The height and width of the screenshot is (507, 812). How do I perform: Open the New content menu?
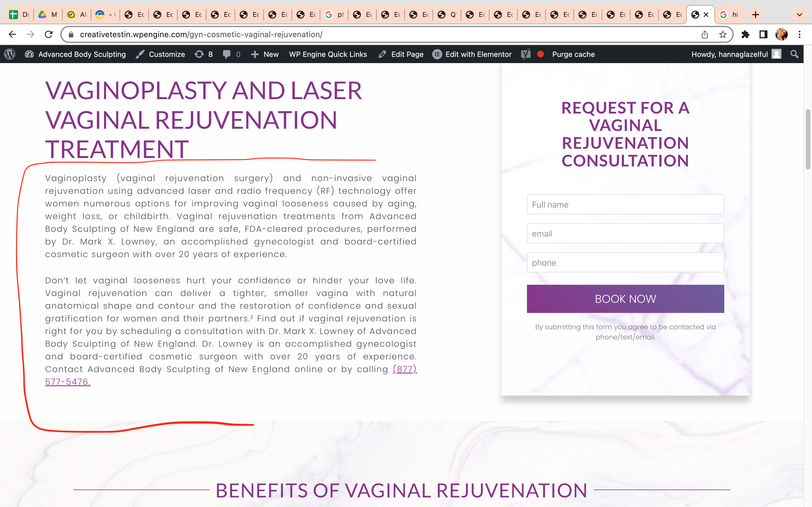pos(265,54)
